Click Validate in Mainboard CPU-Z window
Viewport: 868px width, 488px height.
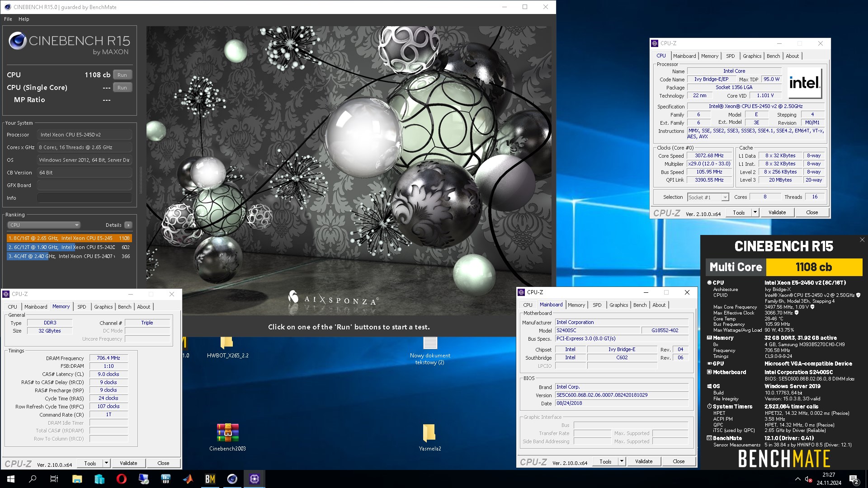[644, 461]
